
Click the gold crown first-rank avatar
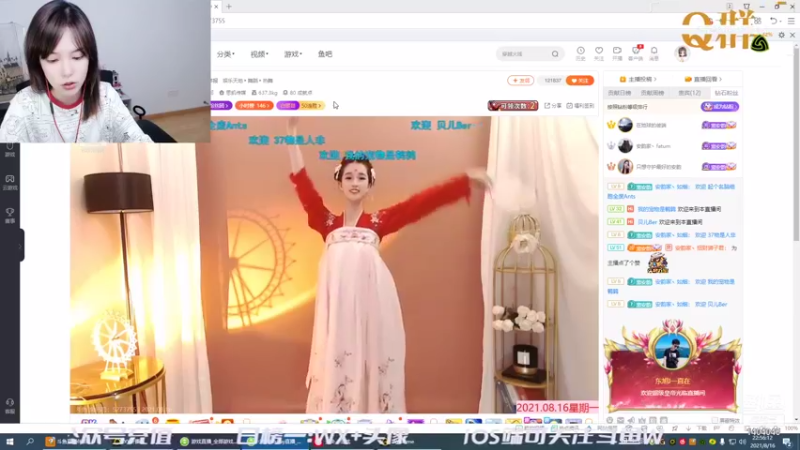625,125
